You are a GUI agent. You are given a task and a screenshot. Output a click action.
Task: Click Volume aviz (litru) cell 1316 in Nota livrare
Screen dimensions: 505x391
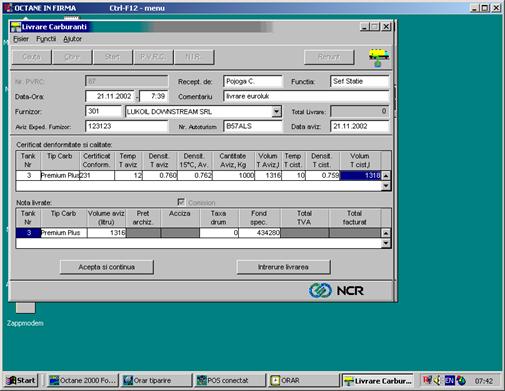[106, 233]
